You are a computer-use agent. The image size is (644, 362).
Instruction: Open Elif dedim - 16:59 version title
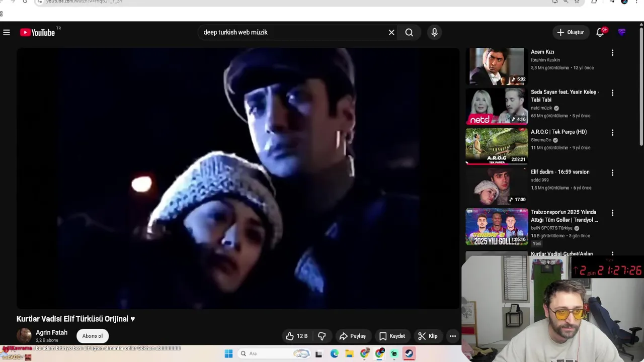tap(560, 172)
